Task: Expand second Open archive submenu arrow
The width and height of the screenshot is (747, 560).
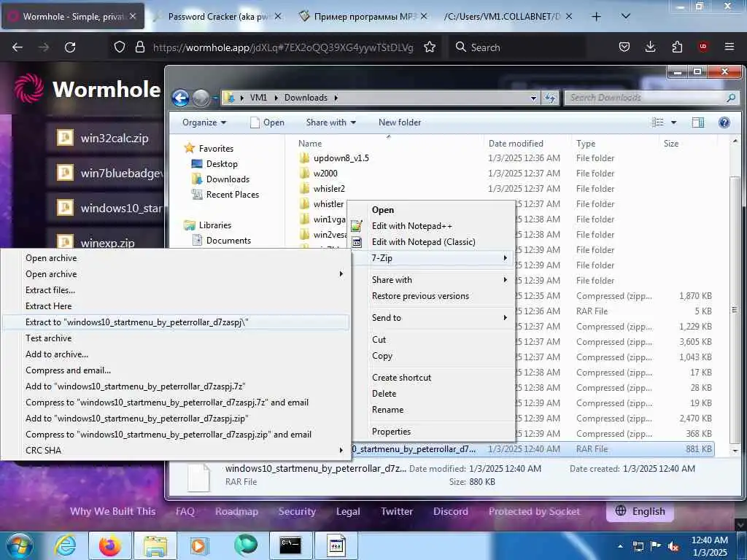Action: click(x=341, y=274)
